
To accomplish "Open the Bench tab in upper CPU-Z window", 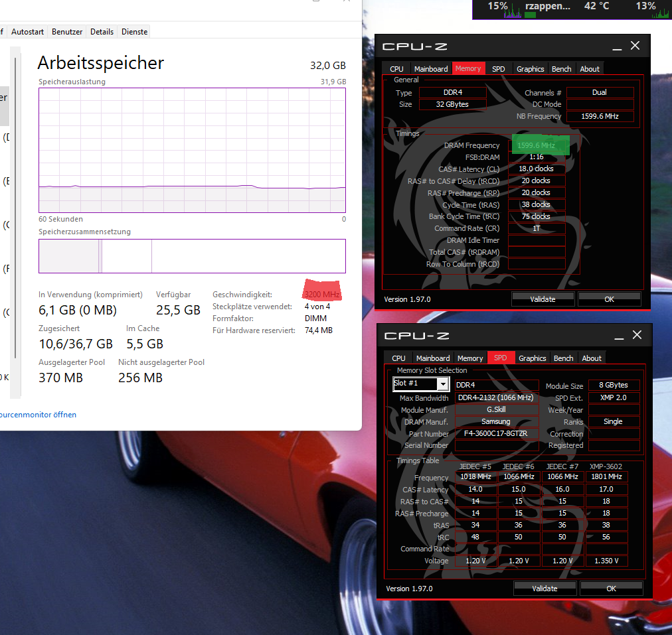I will tap(561, 69).
